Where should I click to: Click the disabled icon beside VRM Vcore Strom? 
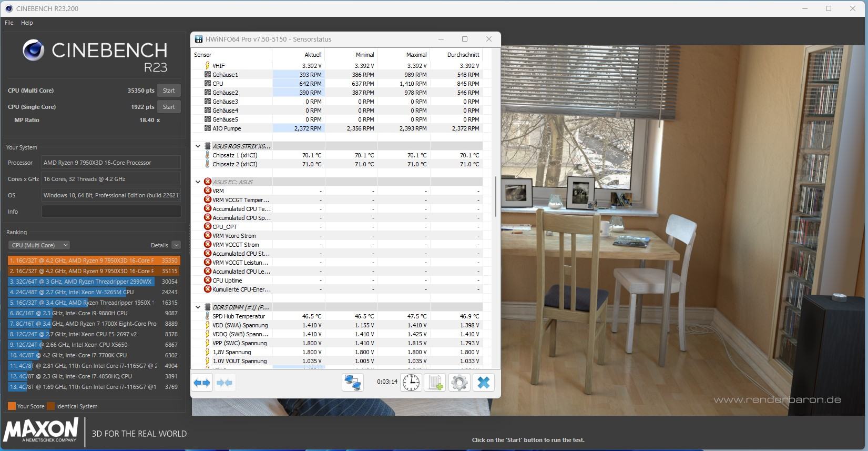[208, 235]
